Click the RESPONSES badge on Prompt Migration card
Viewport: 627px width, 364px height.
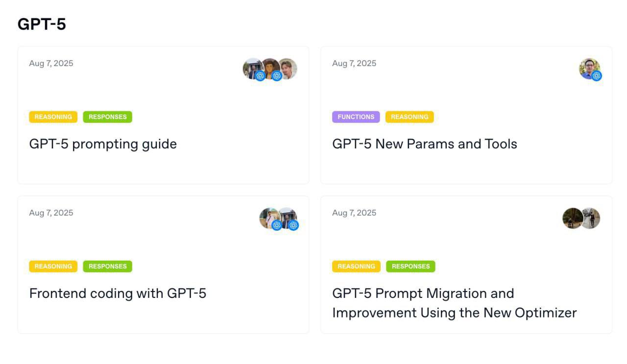410,266
